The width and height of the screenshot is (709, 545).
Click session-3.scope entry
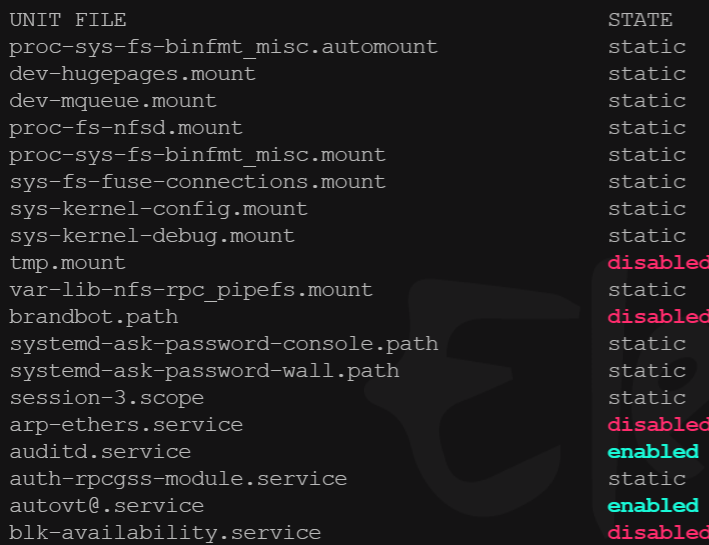point(107,398)
